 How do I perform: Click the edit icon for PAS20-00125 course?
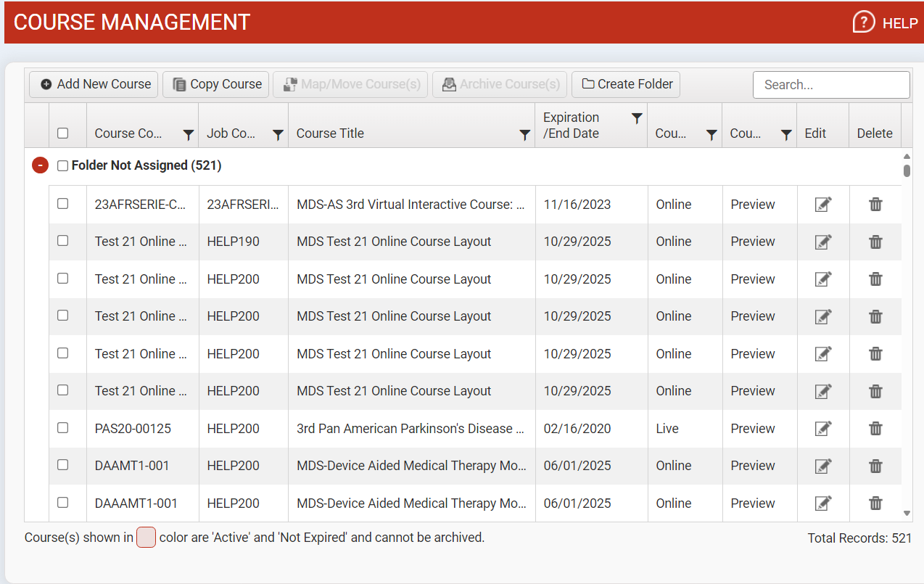pos(822,429)
